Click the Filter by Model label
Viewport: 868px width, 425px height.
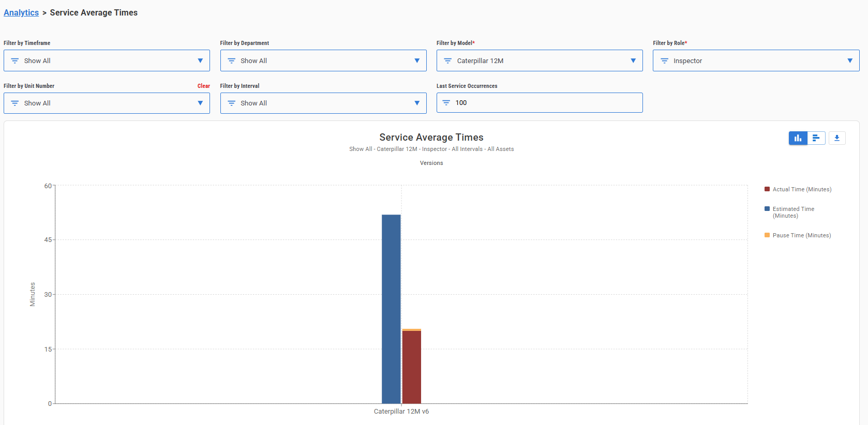click(x=456, y=43)
